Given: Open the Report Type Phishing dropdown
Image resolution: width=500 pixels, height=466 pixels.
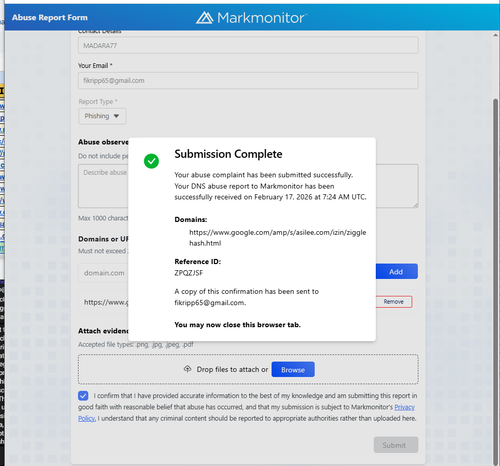Looking at the screenshot, I should (102, 116).
